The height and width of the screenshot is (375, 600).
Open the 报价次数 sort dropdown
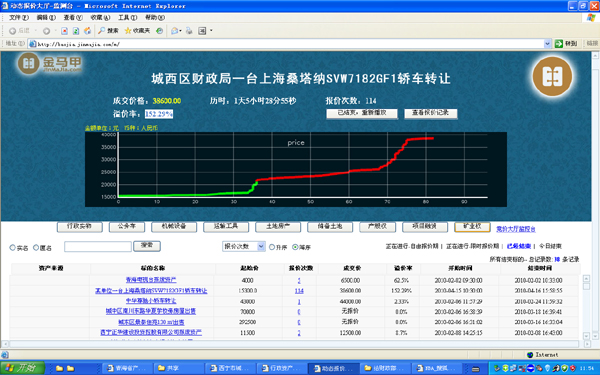click(244, 246)
